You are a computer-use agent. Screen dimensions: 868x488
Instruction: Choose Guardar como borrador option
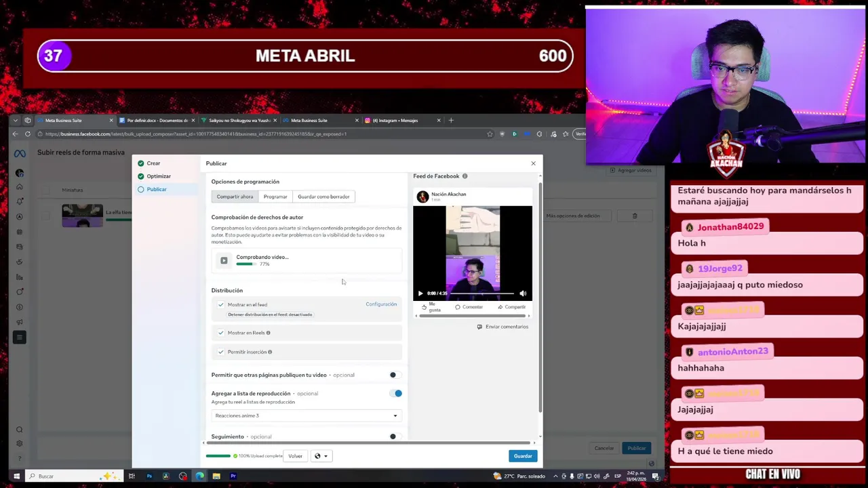(323, 197)
